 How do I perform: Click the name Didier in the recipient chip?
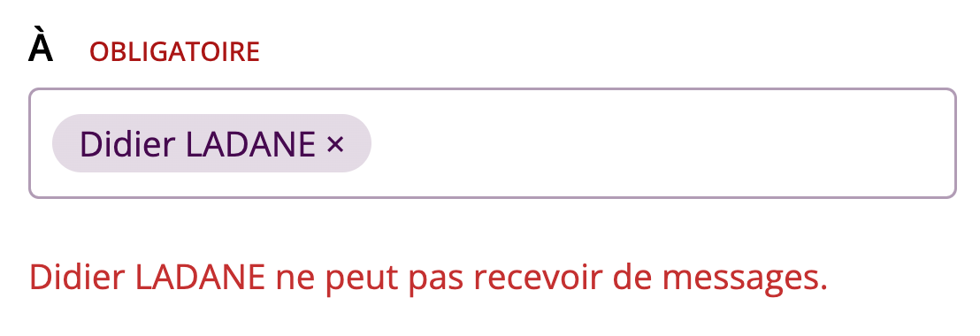tap(127, 144)
